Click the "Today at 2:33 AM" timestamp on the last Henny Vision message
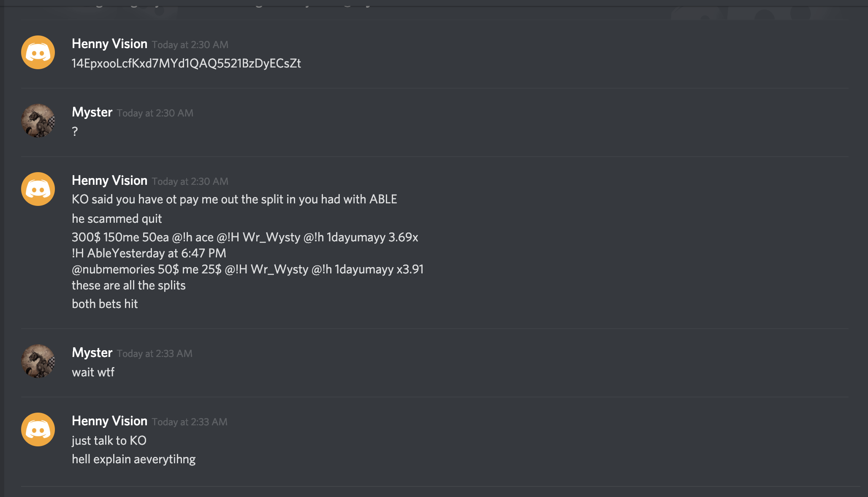The width and height of the screenshot is (868, 497). point(190,422)
